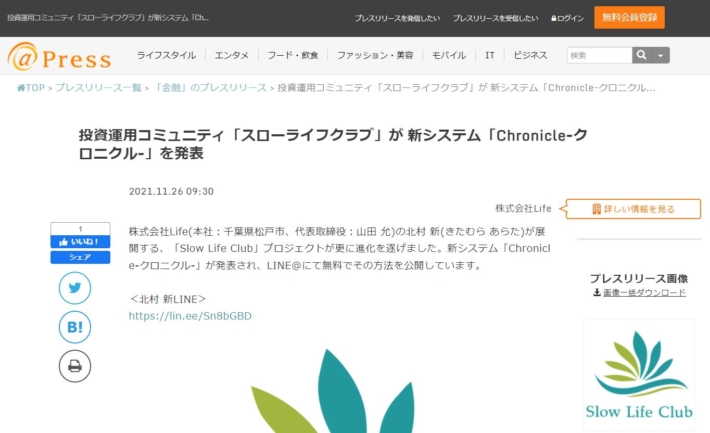Select the IT menu item
The image size is (710, 433).
tap(489, 55)
